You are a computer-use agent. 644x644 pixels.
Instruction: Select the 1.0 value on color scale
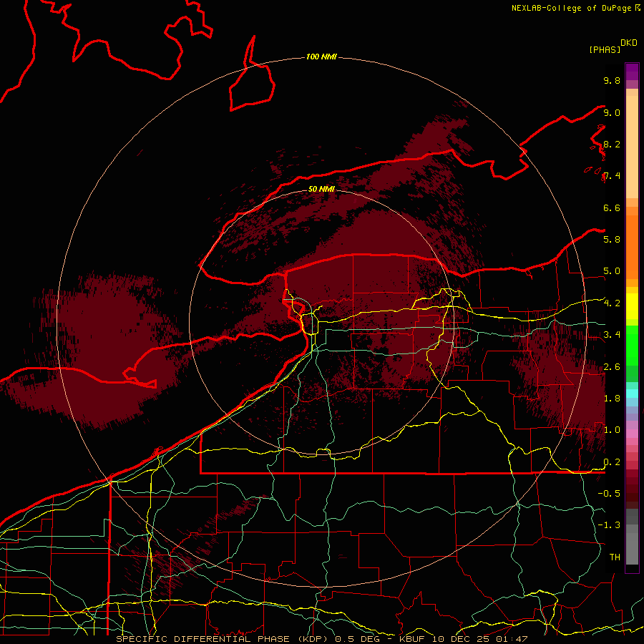(612, 430)
